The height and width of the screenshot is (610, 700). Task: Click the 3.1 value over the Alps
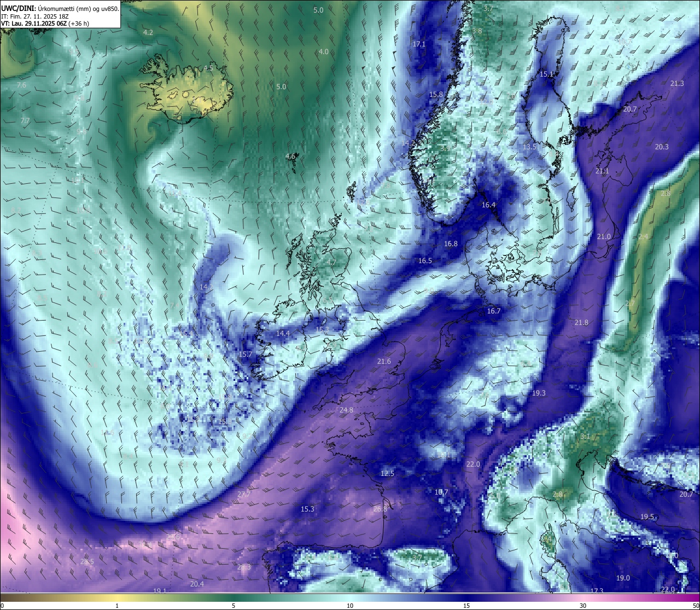(x=585, y=437)
